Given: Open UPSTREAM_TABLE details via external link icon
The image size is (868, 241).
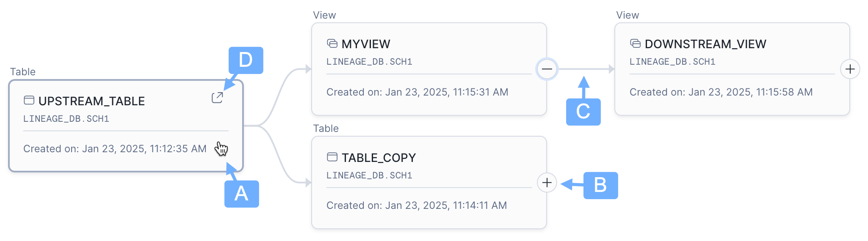Looking at the screenshot, I should (x=217, y=98).
